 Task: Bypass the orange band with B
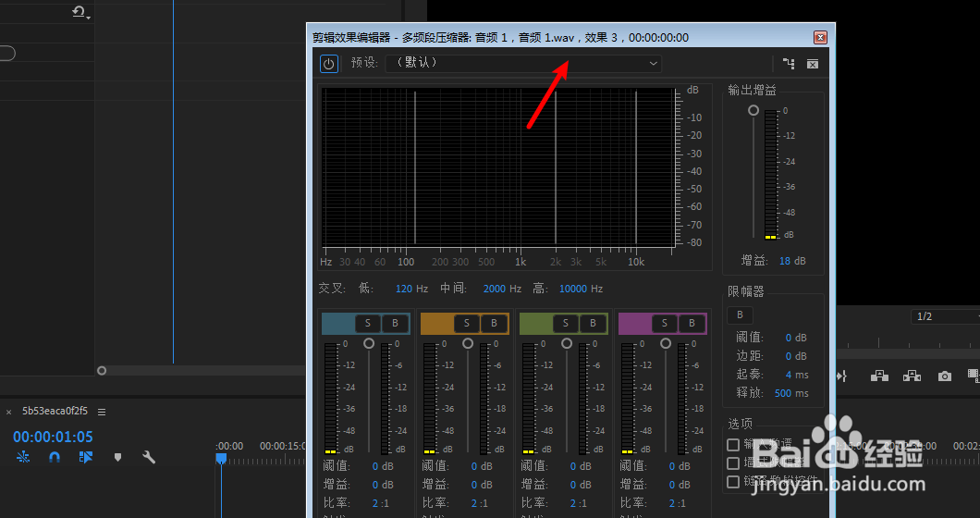[x=494, y=324]
